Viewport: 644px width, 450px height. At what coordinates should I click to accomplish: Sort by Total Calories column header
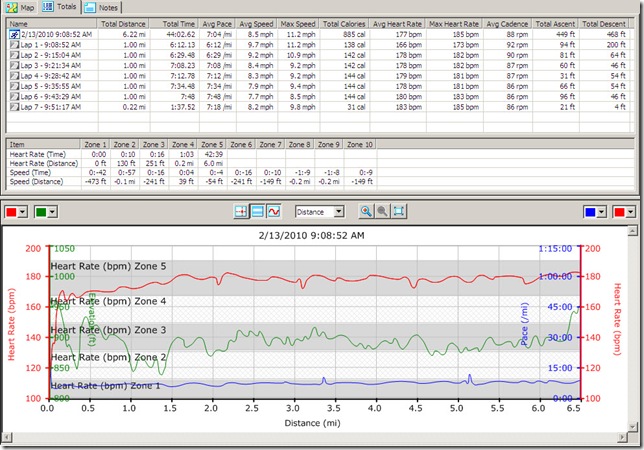(344, 24)
